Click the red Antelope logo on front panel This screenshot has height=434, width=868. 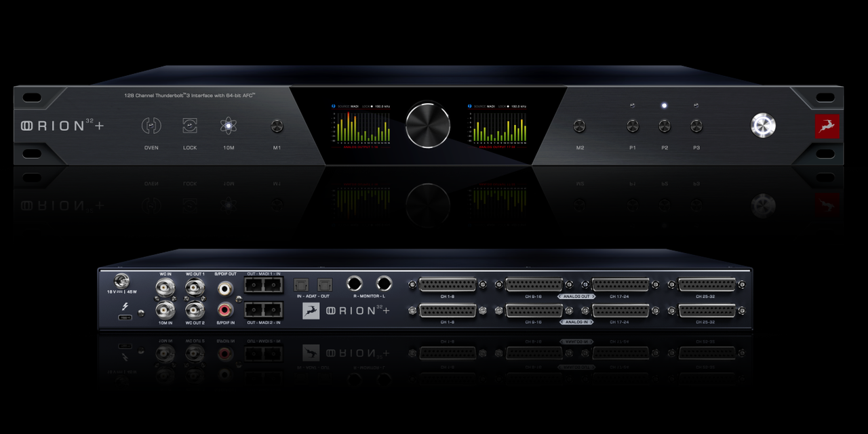coord(827,126)
